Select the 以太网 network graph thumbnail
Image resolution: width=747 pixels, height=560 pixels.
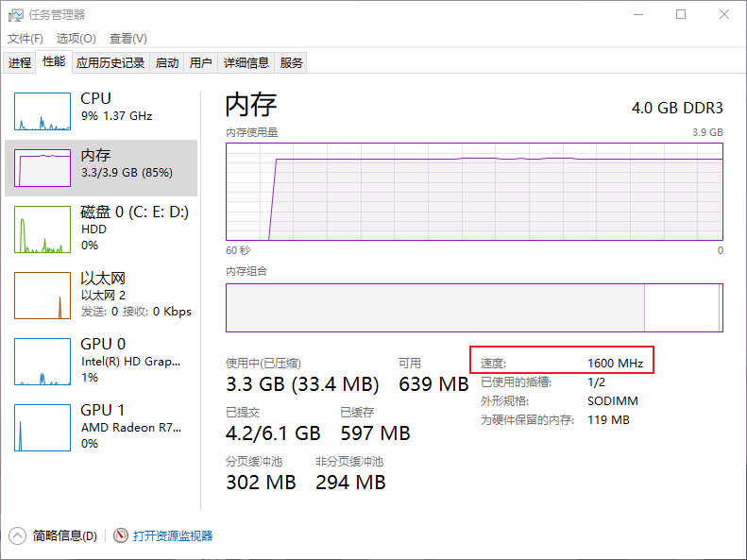click(42, 296)
